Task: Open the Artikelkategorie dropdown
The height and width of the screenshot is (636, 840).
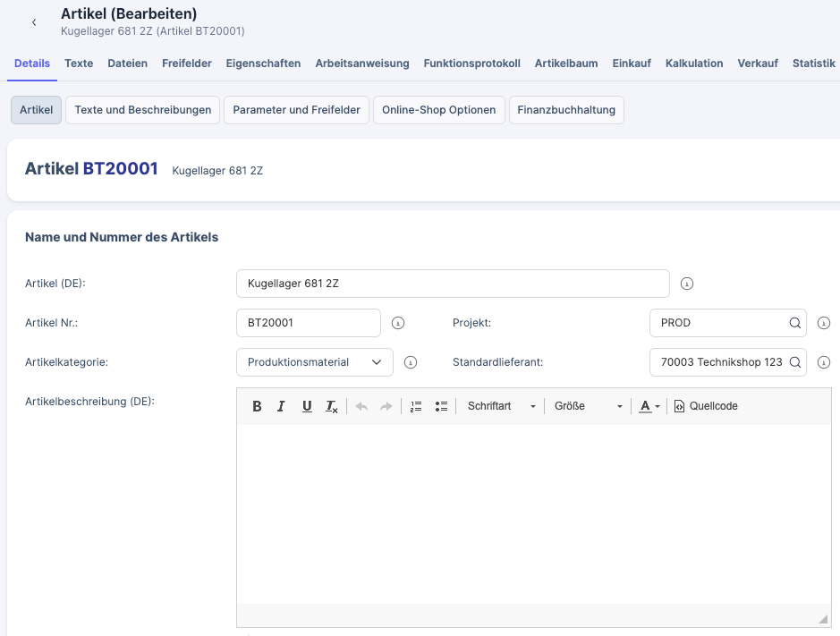Action: click(x=315, y=362)
